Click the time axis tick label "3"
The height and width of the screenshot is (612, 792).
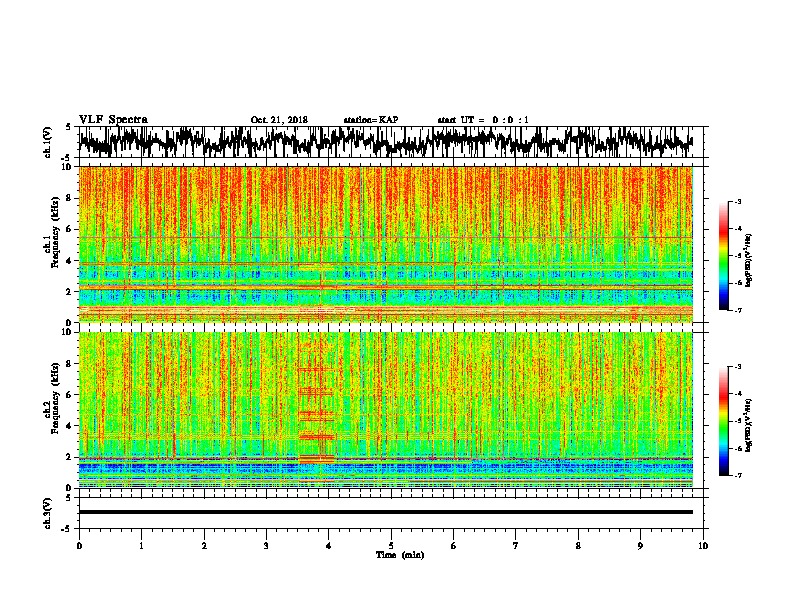click(266, 546)
